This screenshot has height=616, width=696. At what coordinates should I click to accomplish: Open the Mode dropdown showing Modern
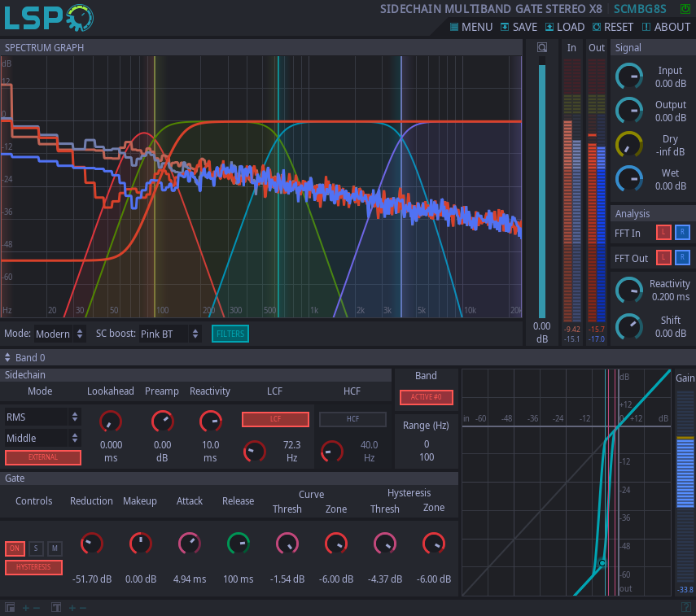pos(59,334)
